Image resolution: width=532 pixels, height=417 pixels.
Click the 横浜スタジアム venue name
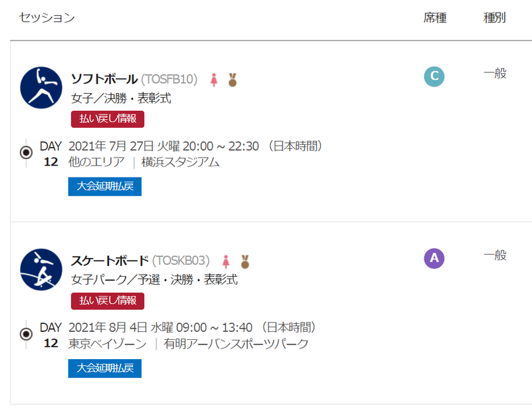tap(180, 162)
